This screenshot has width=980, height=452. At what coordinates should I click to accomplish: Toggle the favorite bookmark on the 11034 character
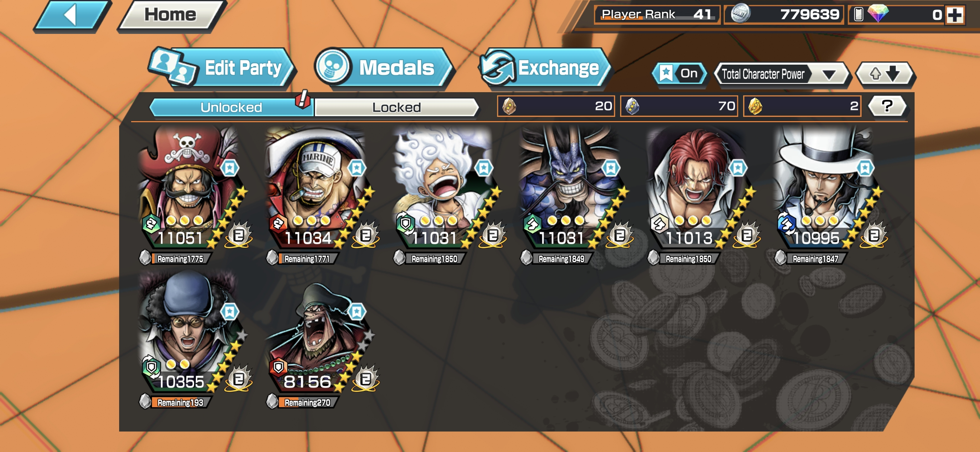coord(357,168)
